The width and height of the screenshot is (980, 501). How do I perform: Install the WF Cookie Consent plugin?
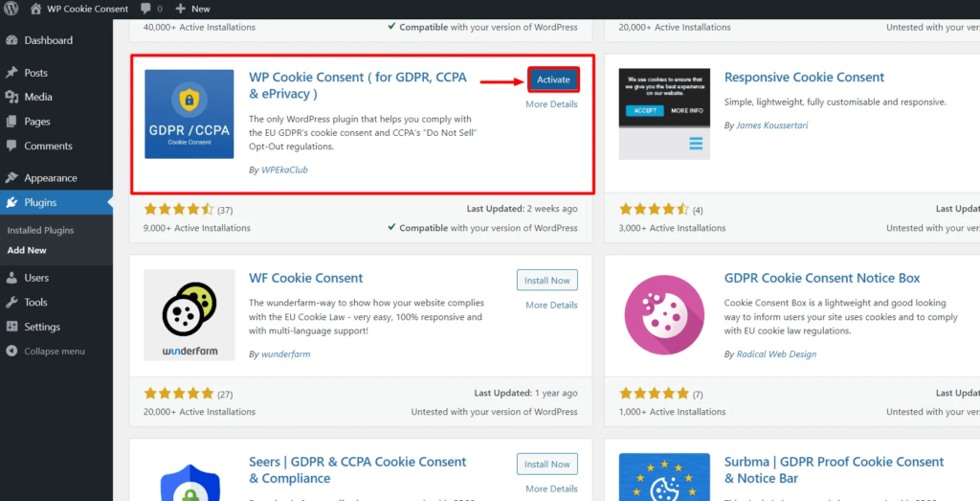[546, 281]
